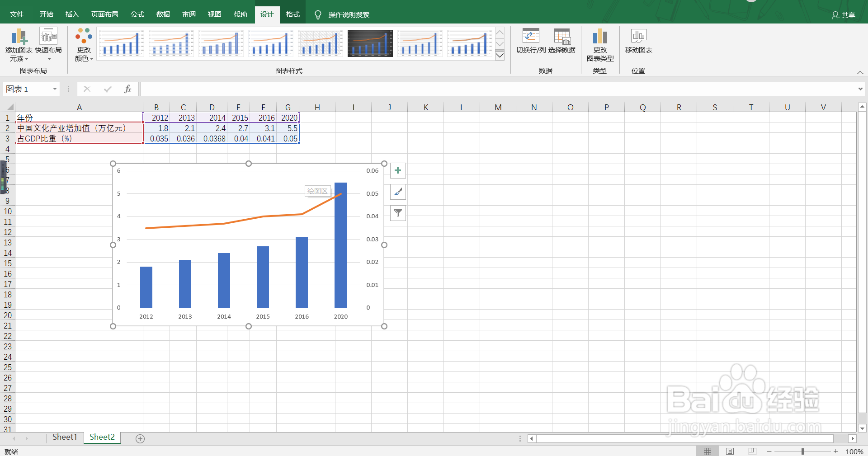Click the Select All corner triangle
This screenshot has height=456, width=868.
click(x=9, y=108)
